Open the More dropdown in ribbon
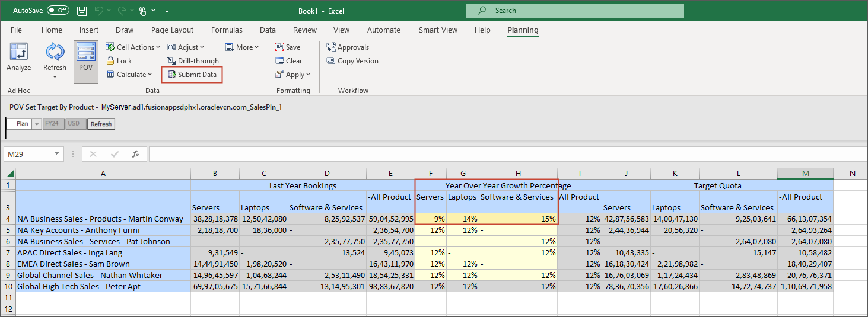Viewport: 868px width, 317px height. tap(243, 47)
